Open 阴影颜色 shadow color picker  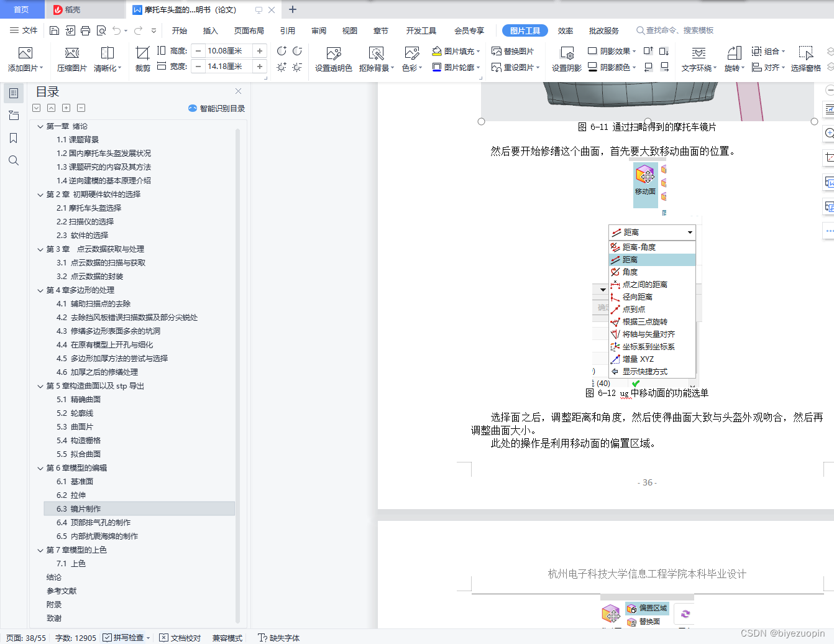tap(612, 67)
